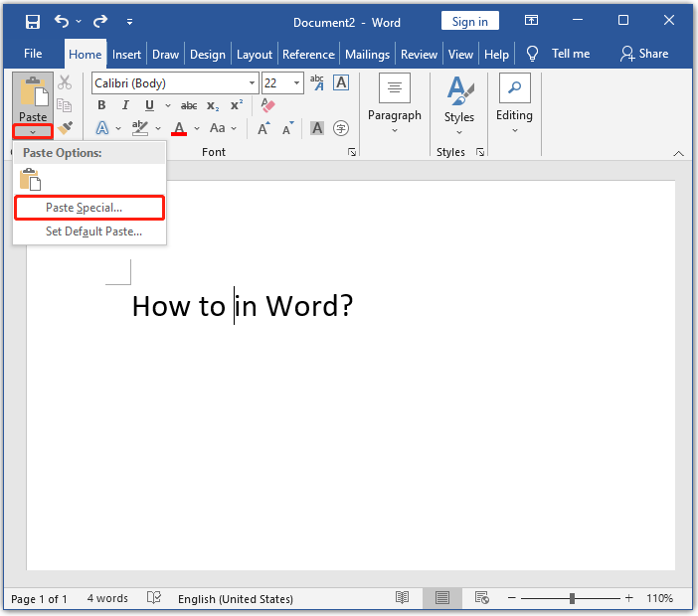
Task: Click Enclose Characters icon
Action: coord(341,128)
